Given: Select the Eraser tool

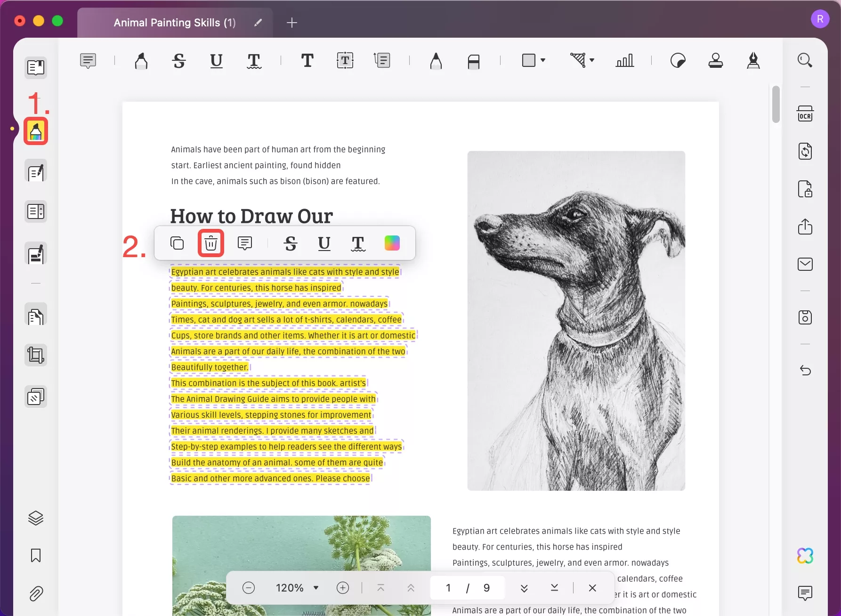Looking at the screenshot, I should [474, 61].
